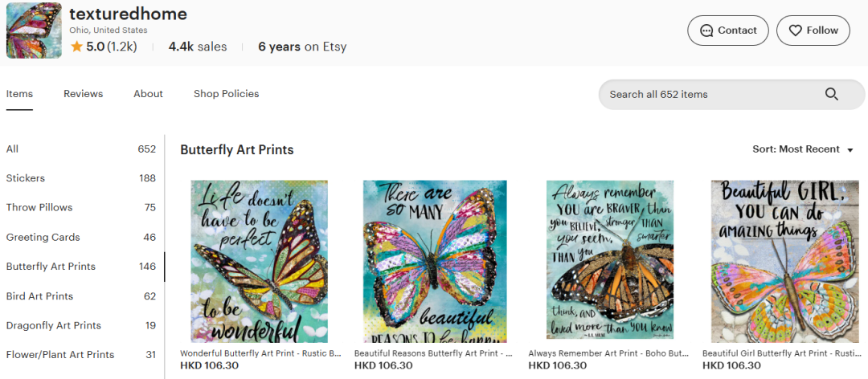
Task: Open the About tab
Action: pos(148,94)
